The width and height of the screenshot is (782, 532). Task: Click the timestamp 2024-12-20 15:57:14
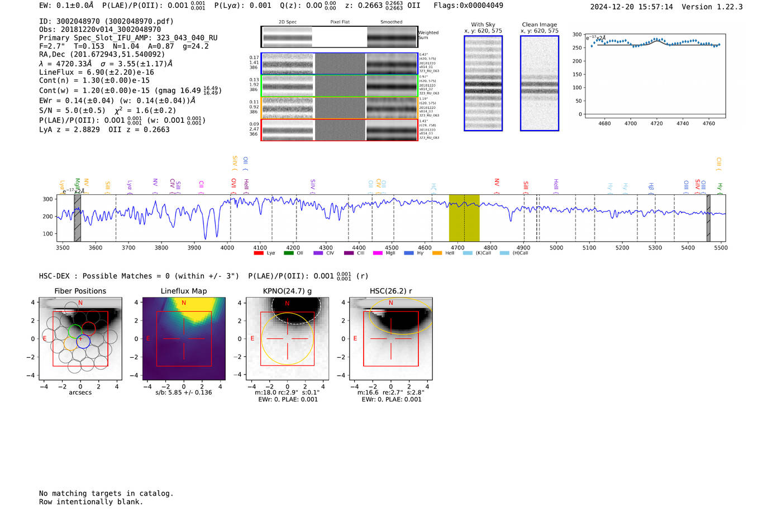tap(632, 7)
